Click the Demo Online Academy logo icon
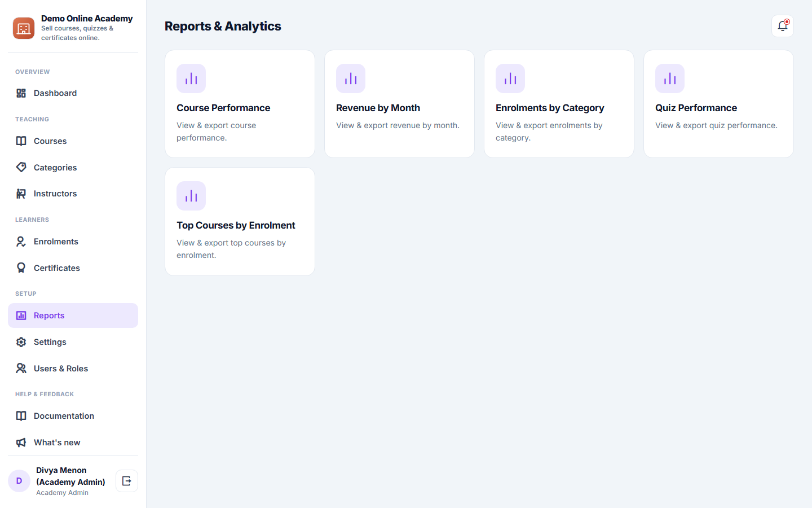Image resolution: width=812 pixels, height=508 pixels. pos(24,28)
